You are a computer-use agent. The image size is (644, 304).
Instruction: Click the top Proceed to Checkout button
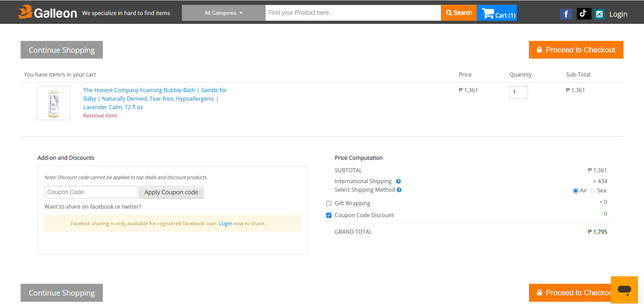[576, 50]
